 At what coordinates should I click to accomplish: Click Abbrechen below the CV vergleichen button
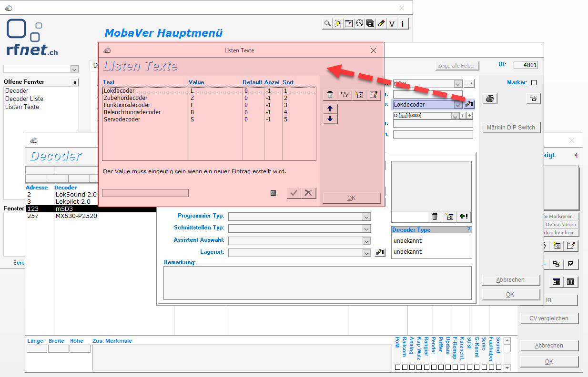[x=549, y=346]
